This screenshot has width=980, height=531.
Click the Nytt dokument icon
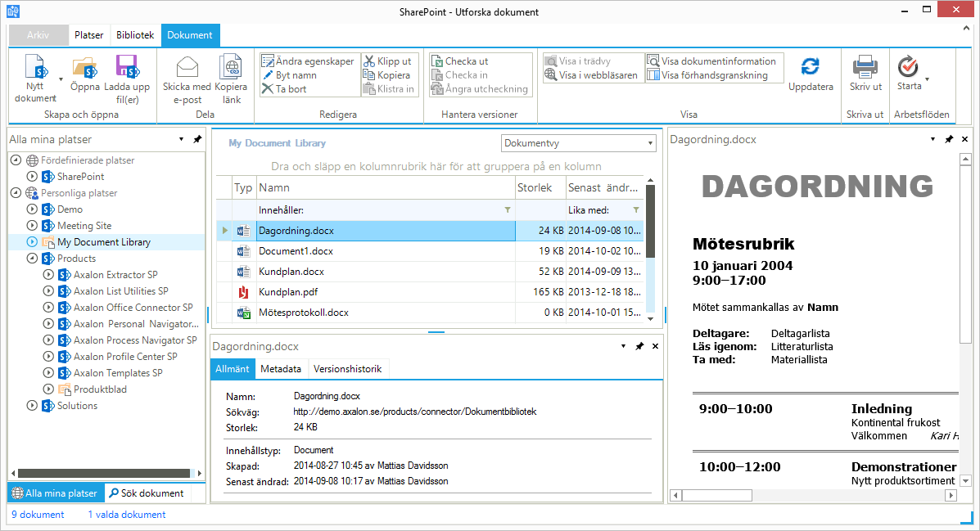37,67
